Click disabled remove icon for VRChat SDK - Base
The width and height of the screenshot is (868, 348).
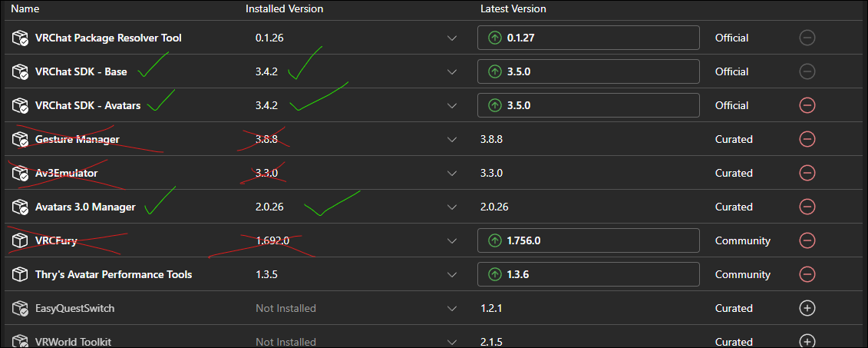pyautogui.click(x=807, y=71)
